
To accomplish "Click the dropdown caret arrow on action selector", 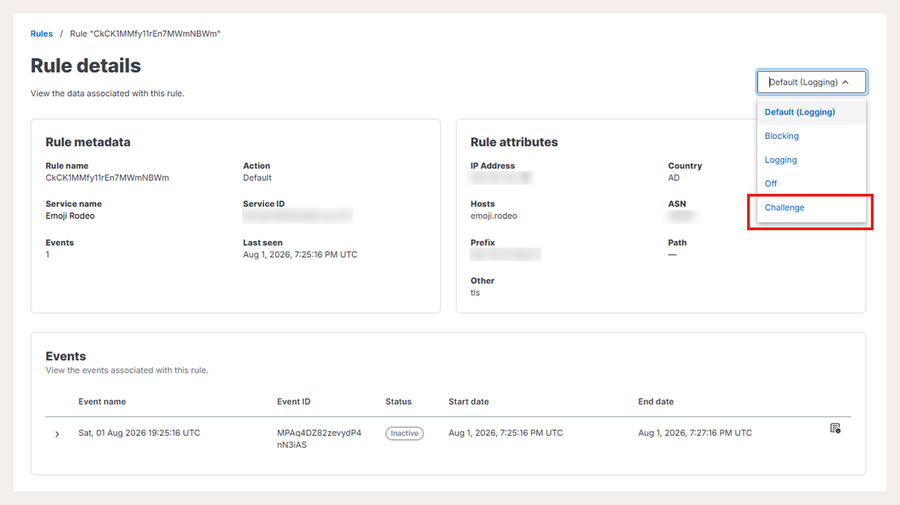I will [845, 82].
